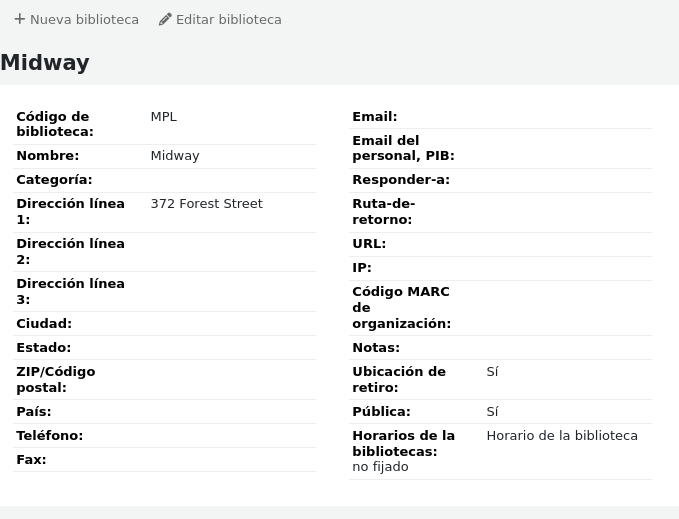Click the Código MARC de organización label
The image size is (679, 519).
point(401,308)
